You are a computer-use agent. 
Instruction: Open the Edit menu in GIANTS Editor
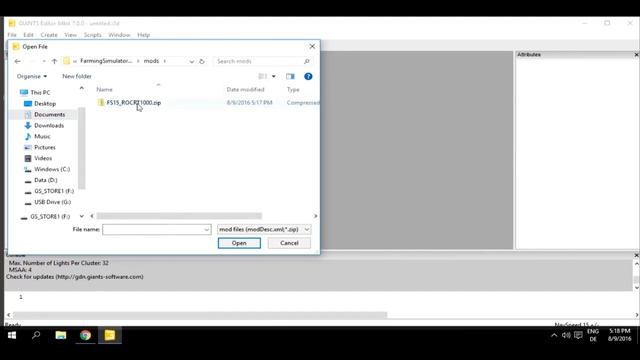(28, 35)
